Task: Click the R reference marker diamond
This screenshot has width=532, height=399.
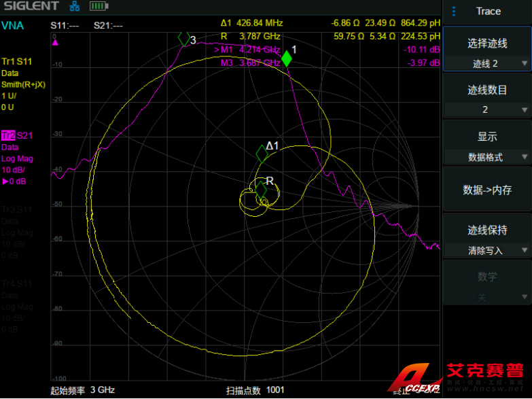Action: pyautogui.click(x=260, y=188)
